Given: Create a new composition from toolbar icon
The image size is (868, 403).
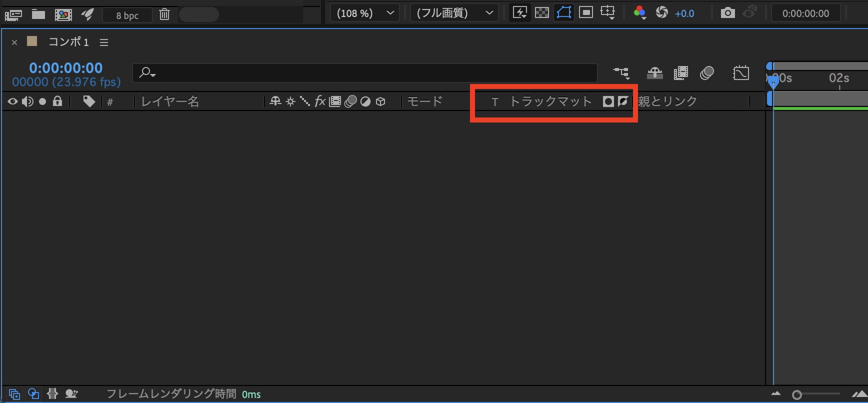Looking at the screenshot, I should click(63, 14).
